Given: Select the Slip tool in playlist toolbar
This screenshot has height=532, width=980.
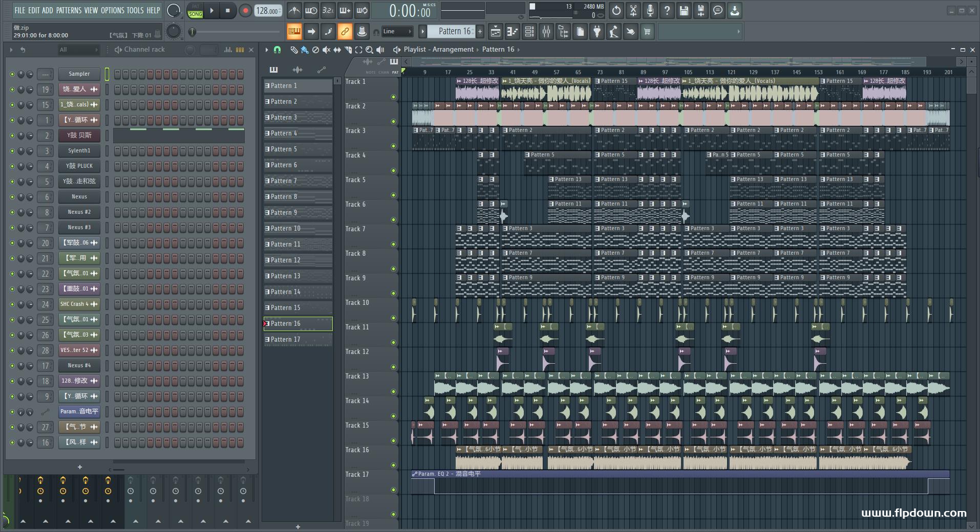Looking at the screenshot, I should (337, 50).
